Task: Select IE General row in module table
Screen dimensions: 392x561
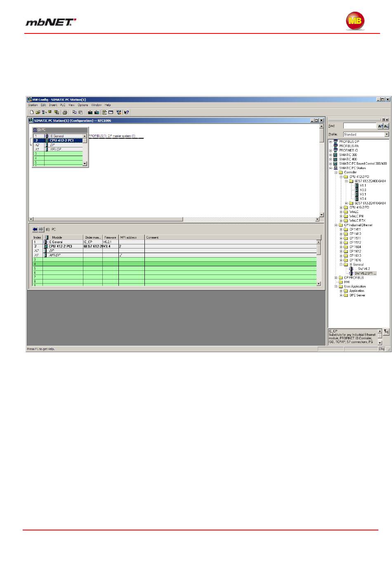Action: coord(175,242)
